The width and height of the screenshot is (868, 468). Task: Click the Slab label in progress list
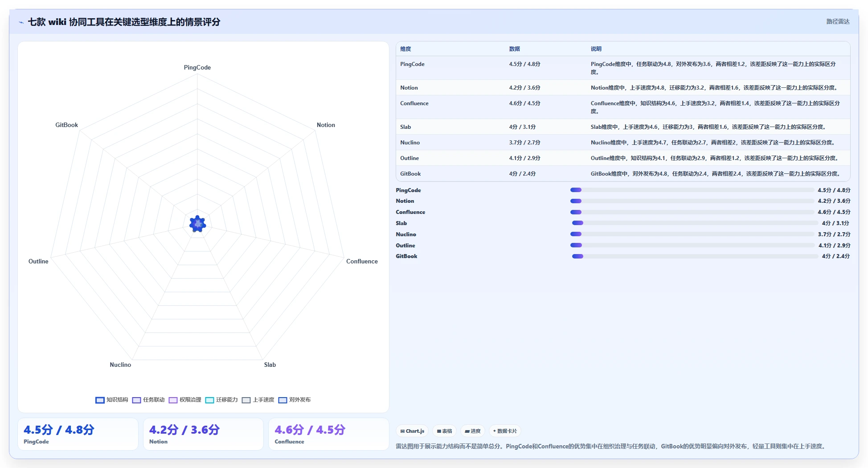401,223
